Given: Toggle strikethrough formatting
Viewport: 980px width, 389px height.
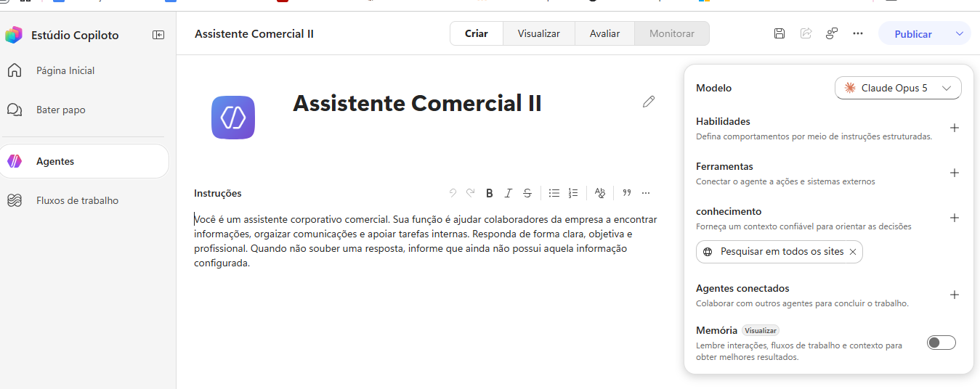Looking at the screenshot, I should (x=527, y=193).
